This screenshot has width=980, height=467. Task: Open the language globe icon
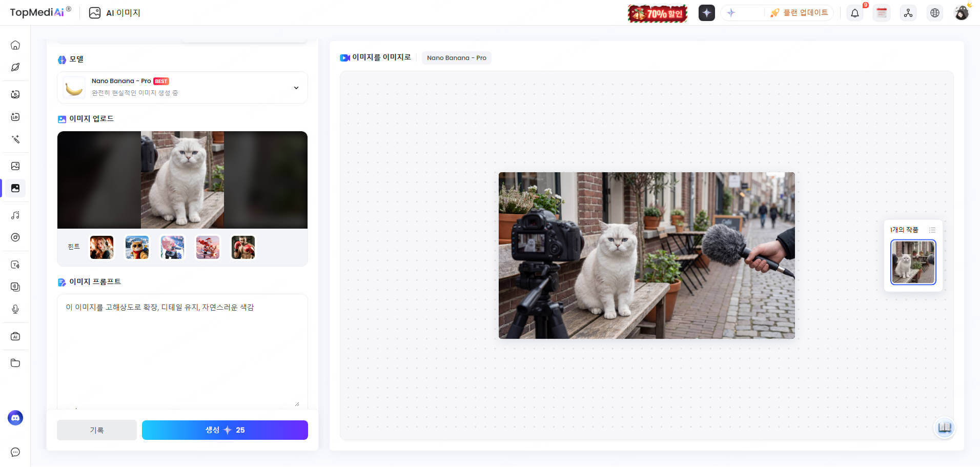[x=934, y=13]
